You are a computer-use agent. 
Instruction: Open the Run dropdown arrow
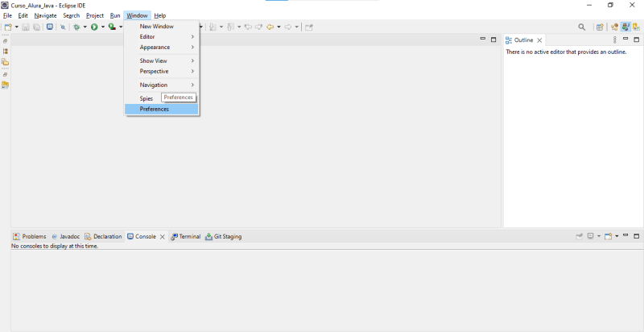(103, 27)
